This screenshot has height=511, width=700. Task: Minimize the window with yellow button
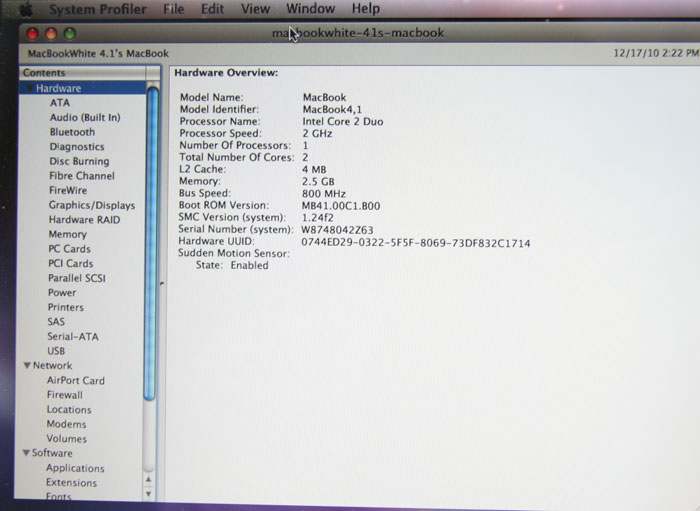[x=51, y=33]
